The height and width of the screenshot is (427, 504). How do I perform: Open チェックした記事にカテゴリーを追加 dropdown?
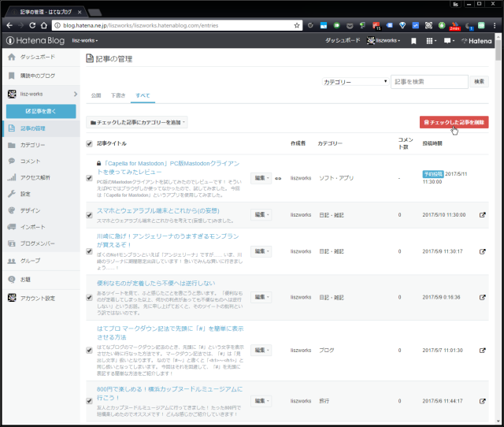[x=137, y=122]
